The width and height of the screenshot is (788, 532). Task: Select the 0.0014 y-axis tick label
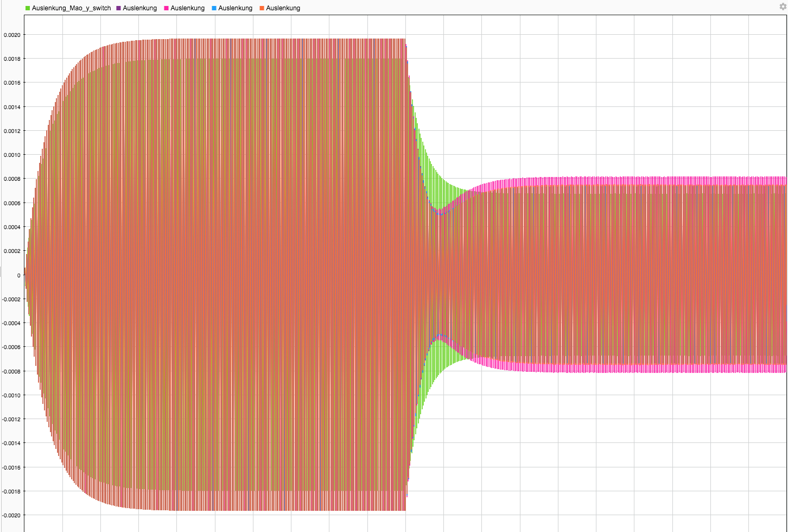click(12, 107)
